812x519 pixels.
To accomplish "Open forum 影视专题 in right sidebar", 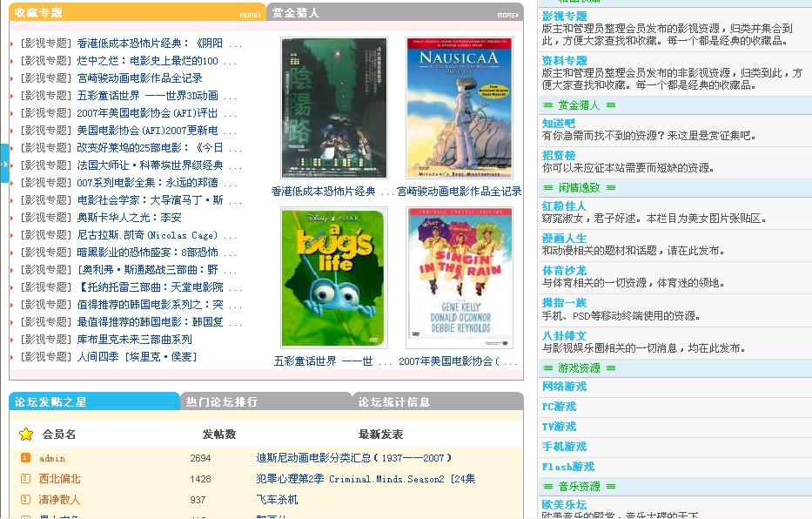I will click(565, 16).
